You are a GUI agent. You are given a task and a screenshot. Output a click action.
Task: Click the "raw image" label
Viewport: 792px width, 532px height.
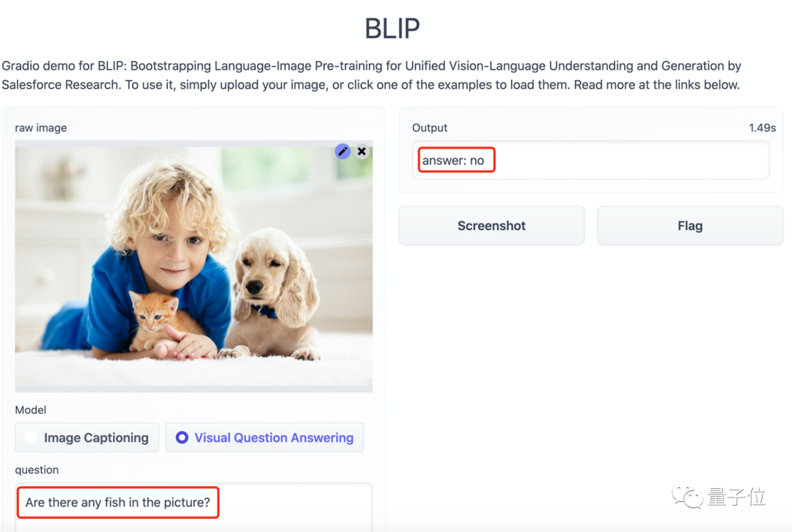coord(41,128)
